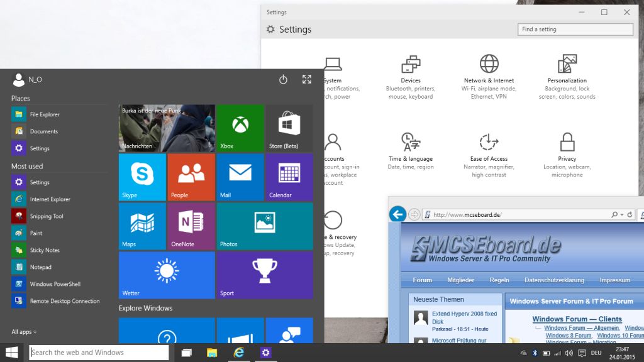Open the Xbox tile
644x362 pixels.
(x=240, y=128)
